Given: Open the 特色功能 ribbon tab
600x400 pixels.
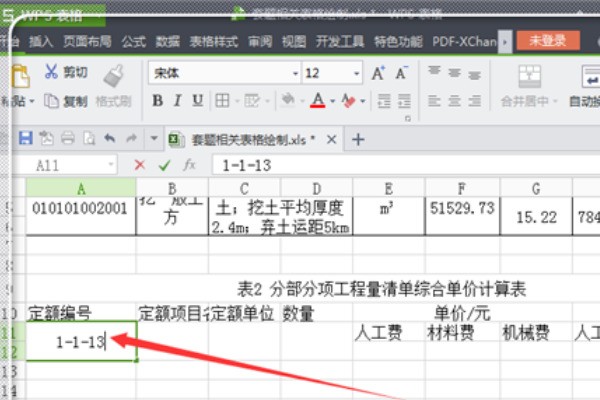Looking at the screenshot, I should [x=398, y=41].
